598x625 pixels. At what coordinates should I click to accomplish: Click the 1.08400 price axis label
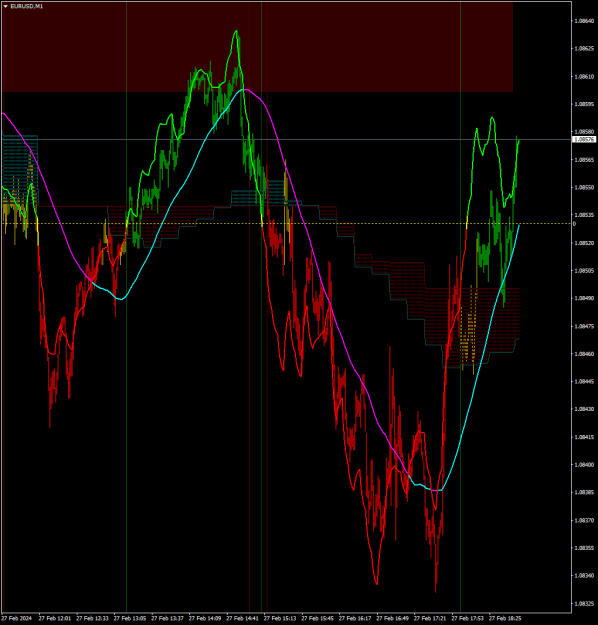584,465
